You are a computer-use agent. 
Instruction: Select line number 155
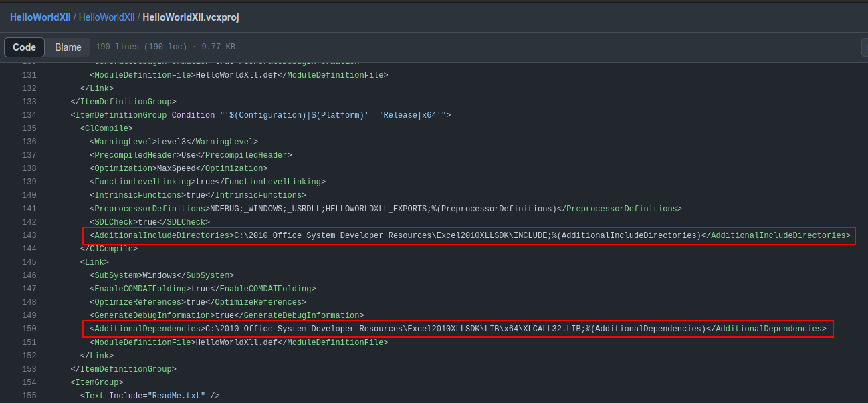pyautogui.click(x=29, y=396)
